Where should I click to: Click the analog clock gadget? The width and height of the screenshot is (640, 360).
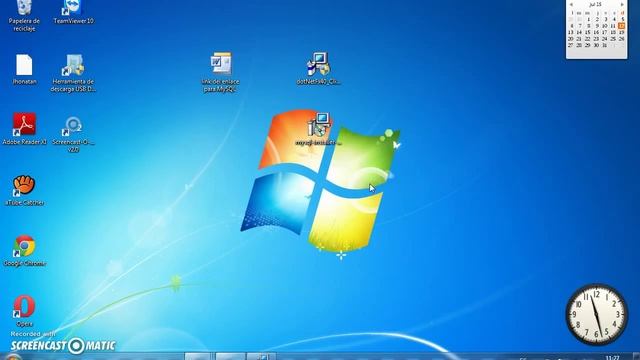[597, 314]
